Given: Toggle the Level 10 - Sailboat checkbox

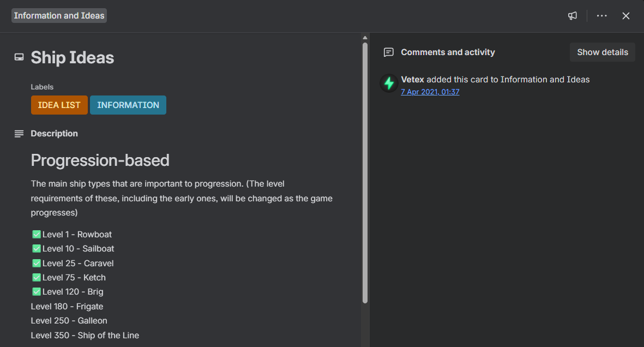Looking at the screenshot, I should (x=37, y=249).
